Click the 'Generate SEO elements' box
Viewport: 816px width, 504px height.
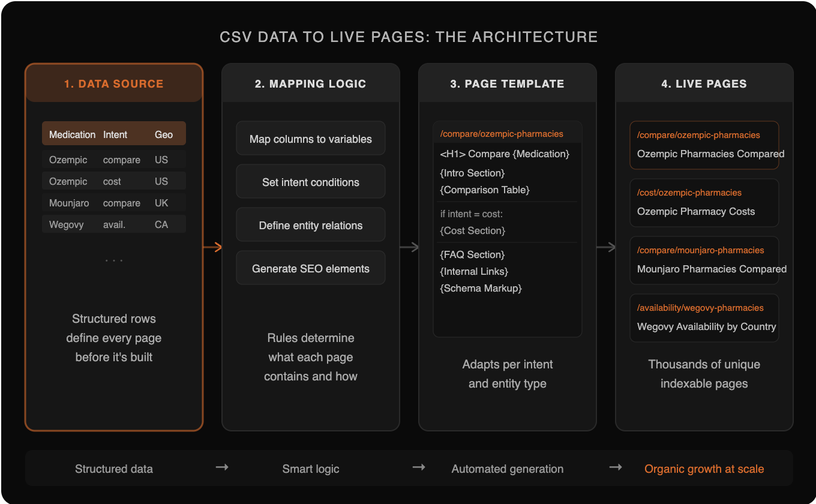click(x=311, y=268)
